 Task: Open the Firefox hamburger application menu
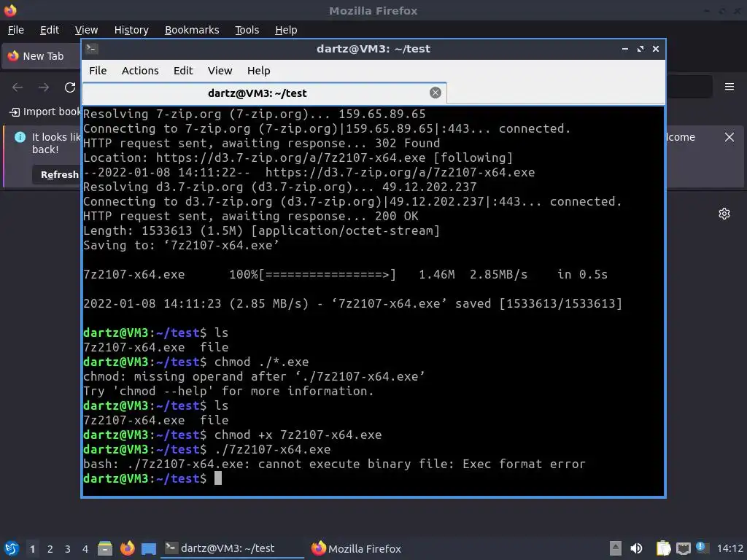[729, 87]
